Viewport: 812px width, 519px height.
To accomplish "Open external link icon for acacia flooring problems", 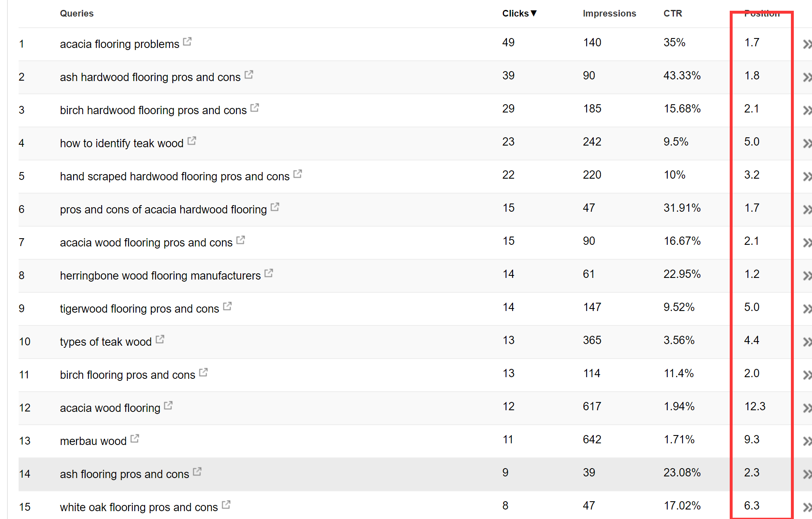I will click(x=187, y=41).
